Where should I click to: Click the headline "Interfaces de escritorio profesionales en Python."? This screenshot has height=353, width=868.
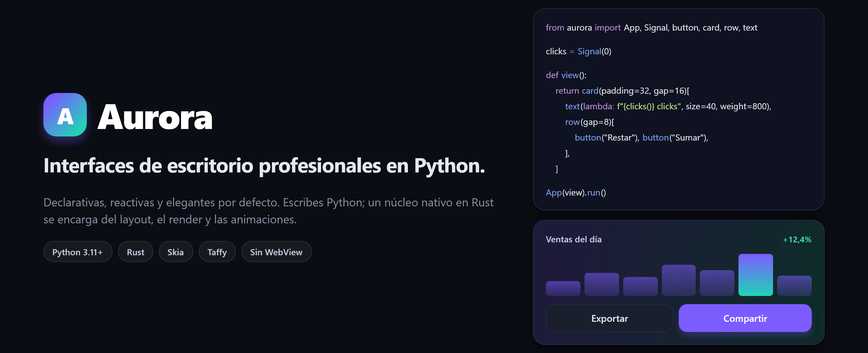(264, 166)
